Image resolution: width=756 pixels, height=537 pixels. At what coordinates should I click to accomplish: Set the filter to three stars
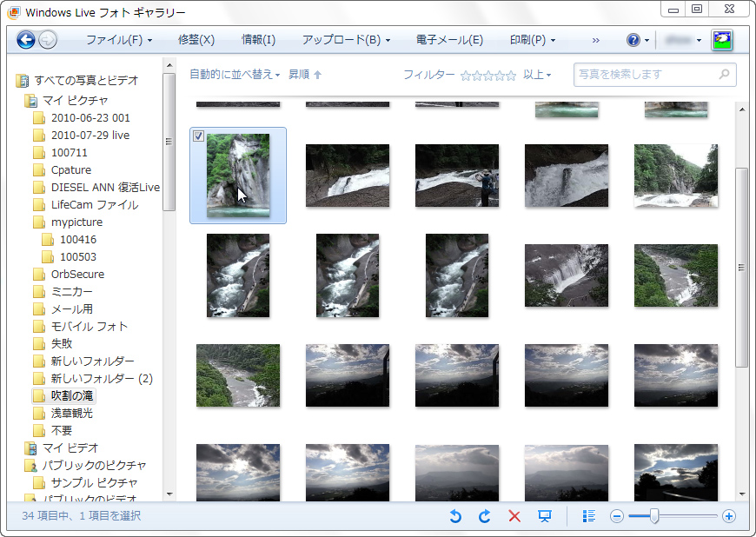click(489, 75)
